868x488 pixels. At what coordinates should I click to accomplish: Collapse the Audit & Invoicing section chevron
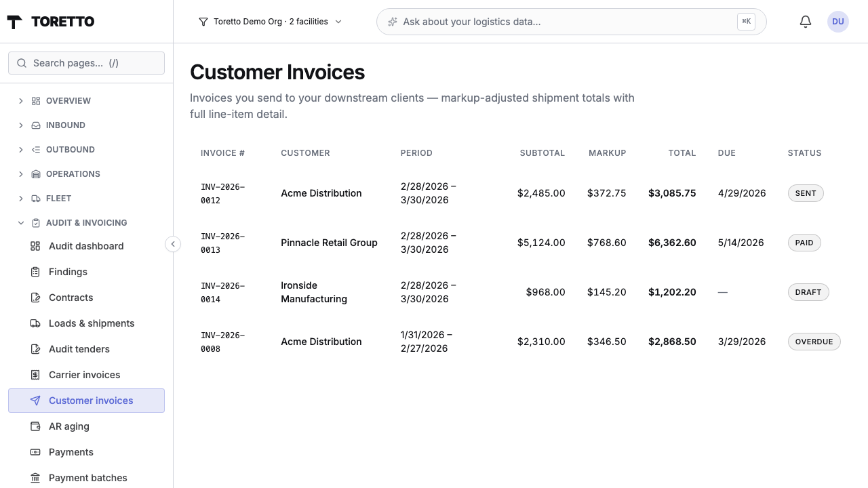click(20, 223)
